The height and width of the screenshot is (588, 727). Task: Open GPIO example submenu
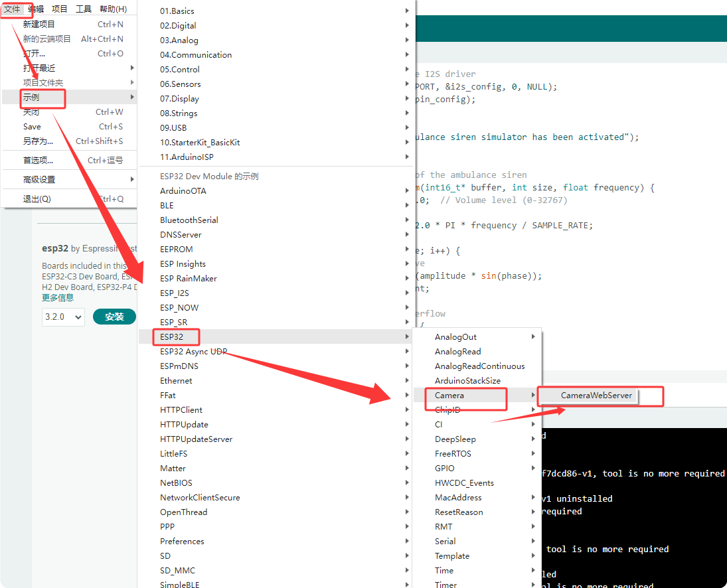477,468
